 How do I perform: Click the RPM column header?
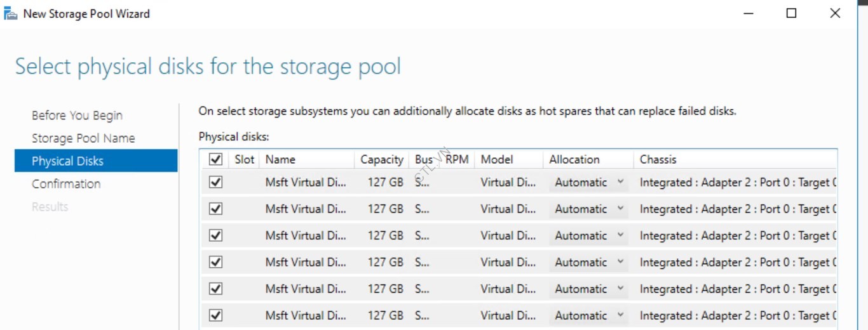coord(458,159)
